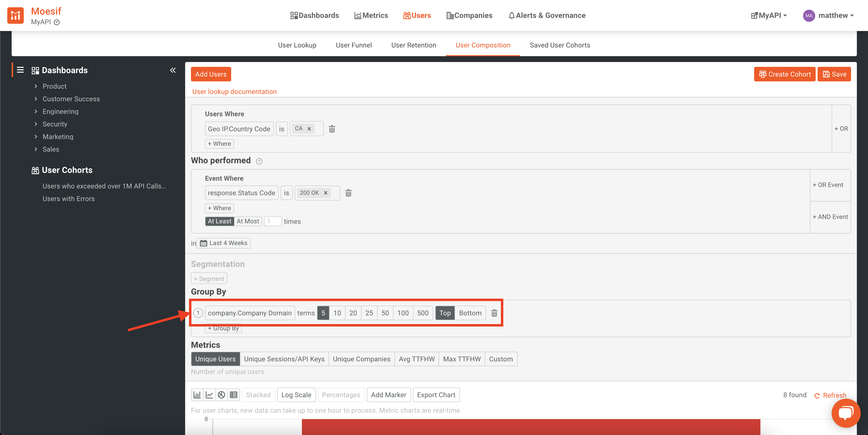
Task: Open the hamburger menu icon in sidebar
Action: [20, 70]
